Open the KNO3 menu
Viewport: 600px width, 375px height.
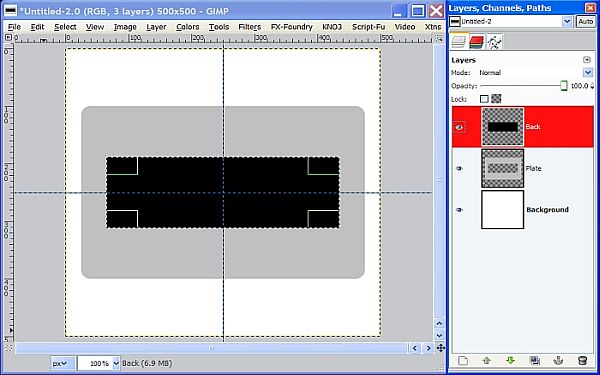(x=332, y=27)
